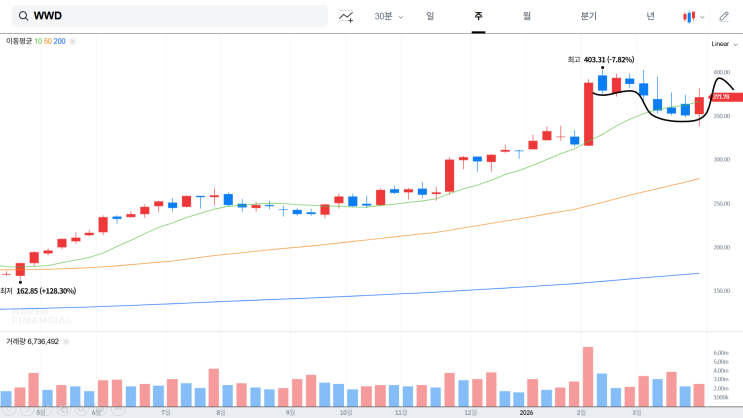The height and width of the screenshot is (418, 743).
Task: Expand the chart type chevron
Action: [702, 17]
